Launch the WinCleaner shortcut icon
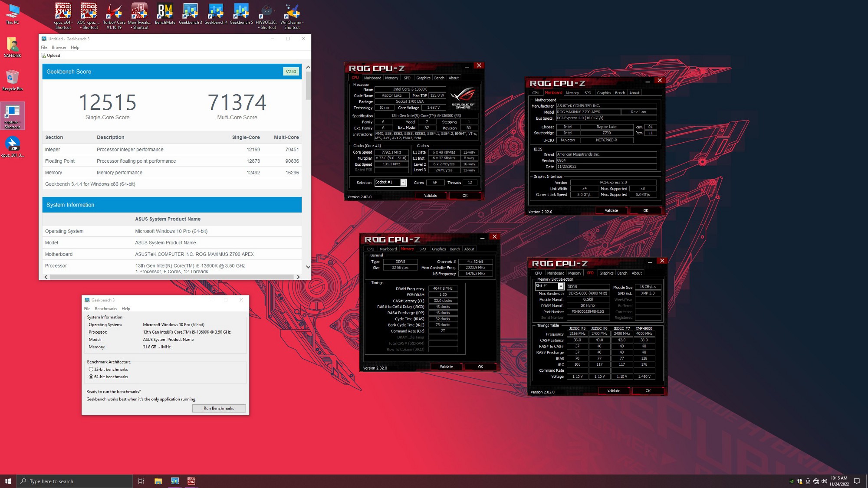Screen dimensions: 868x488 click(292, 16)
